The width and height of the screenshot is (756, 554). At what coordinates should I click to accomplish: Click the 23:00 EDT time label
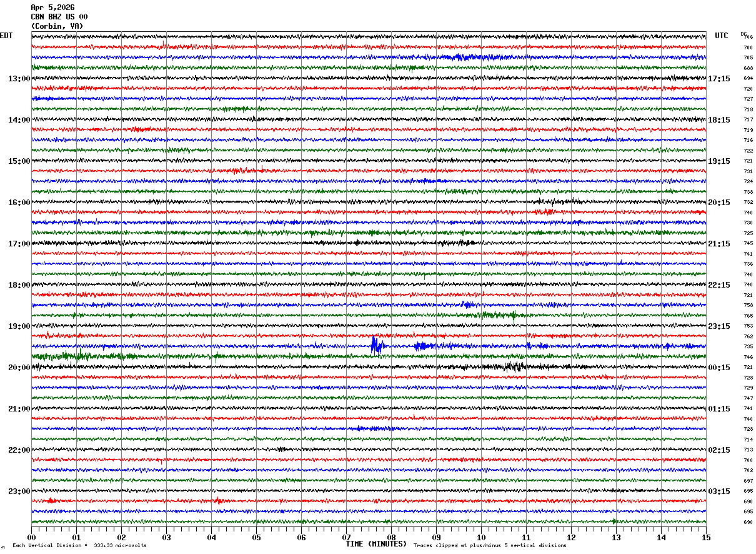click(19, 491)
